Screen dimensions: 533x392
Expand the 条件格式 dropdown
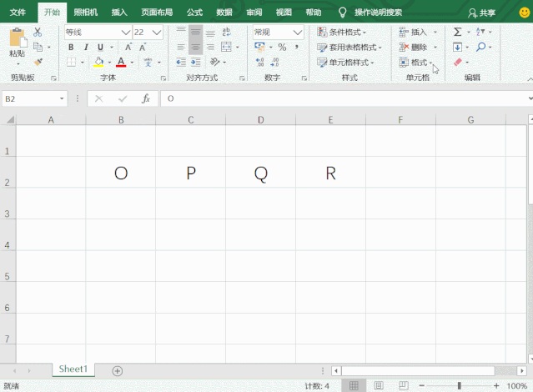(347, 32)
